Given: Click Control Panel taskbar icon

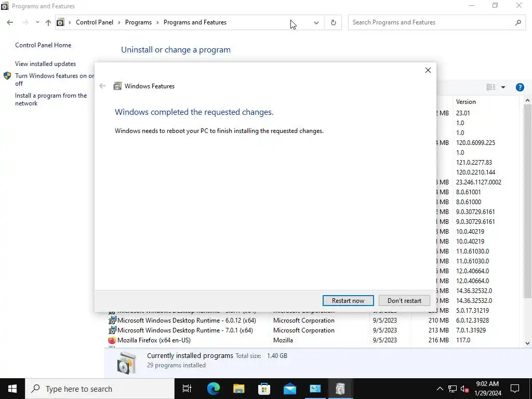Looking at the screenshot, I should [x=315, y=389].
